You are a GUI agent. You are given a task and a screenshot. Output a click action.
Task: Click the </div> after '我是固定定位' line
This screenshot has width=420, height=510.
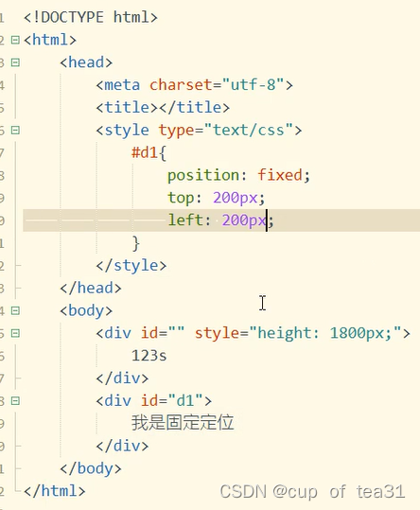(122, 446)
